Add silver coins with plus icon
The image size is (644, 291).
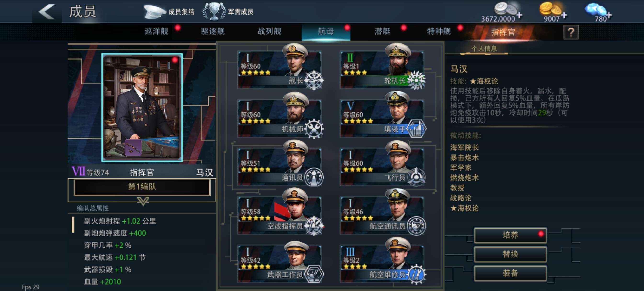519,16
